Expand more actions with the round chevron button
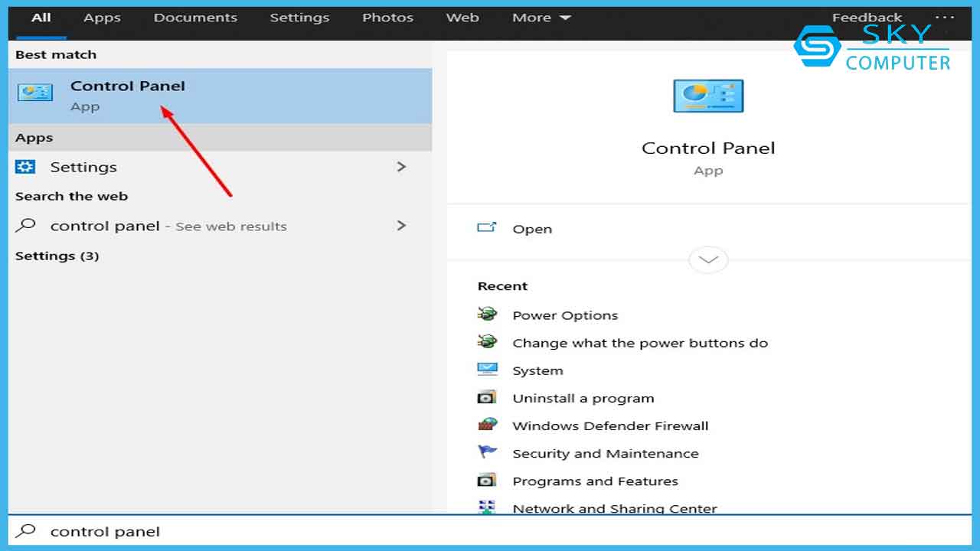 [708, 259]
